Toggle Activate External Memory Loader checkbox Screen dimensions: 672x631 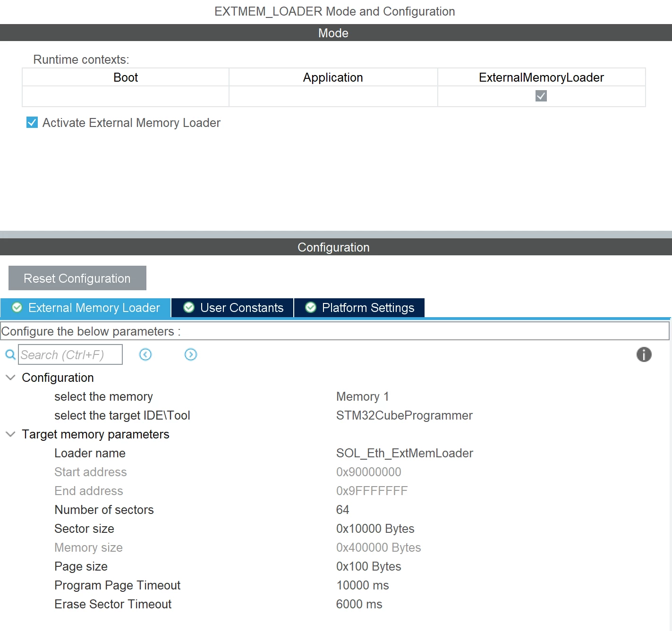32,123
